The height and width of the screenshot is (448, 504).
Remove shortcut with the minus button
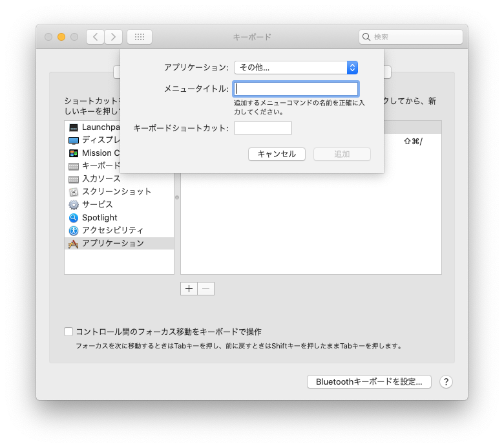(206, 289)
